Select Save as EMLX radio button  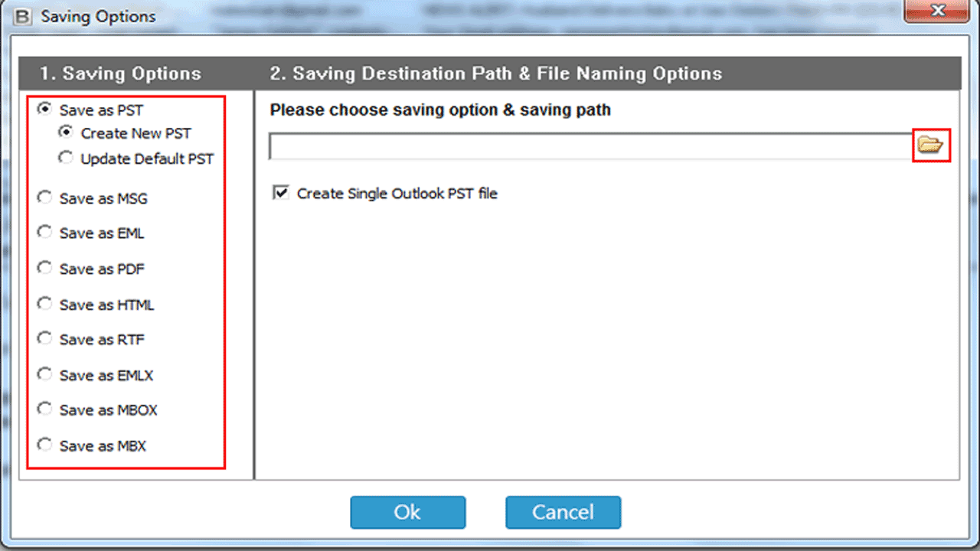point(45,374)
